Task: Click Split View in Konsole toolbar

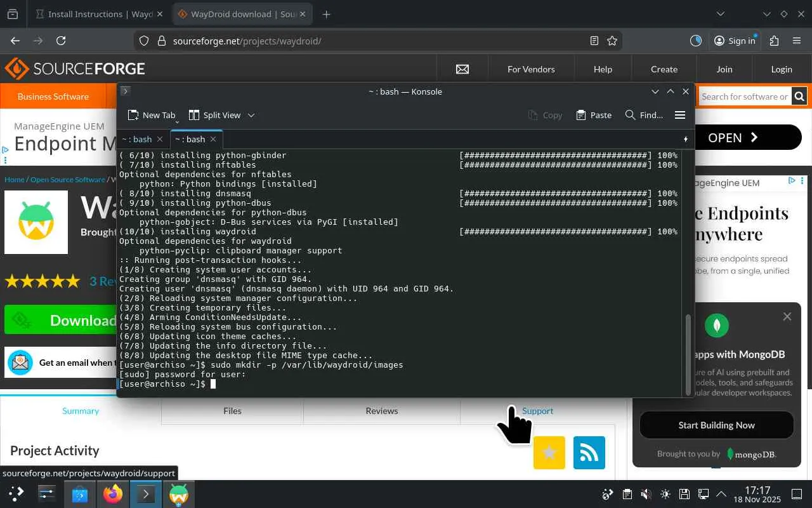Action: tap(215, 115)
